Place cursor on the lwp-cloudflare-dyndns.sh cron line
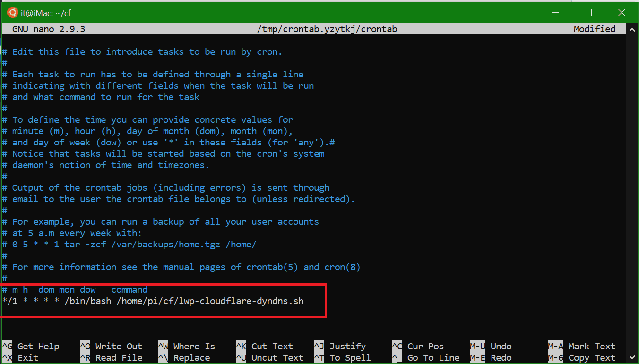This screenshot has width=639, height=364. [x=153, y=301]
